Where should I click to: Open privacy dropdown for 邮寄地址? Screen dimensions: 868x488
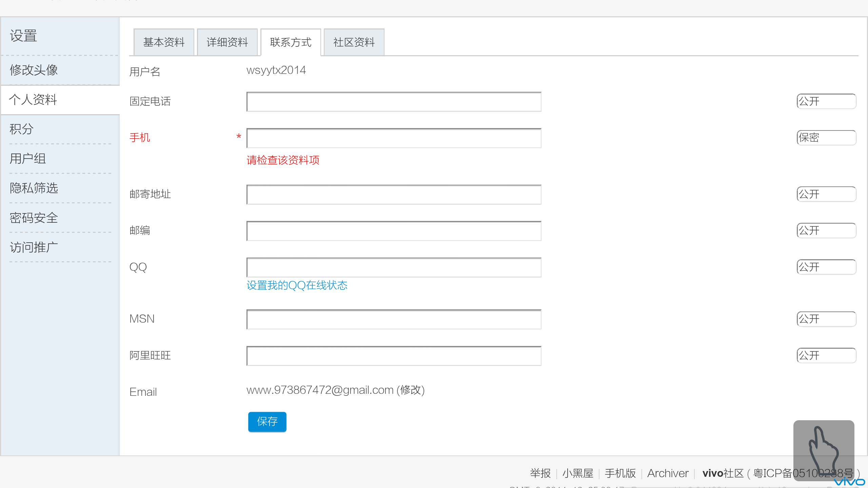(826, 194)
